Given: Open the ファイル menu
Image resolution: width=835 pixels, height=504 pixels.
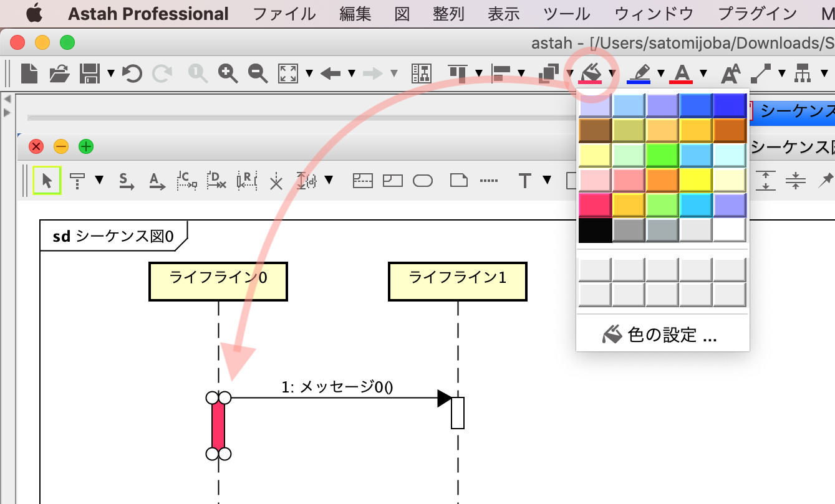Looking at the screenshot, I should coord(284,14).
